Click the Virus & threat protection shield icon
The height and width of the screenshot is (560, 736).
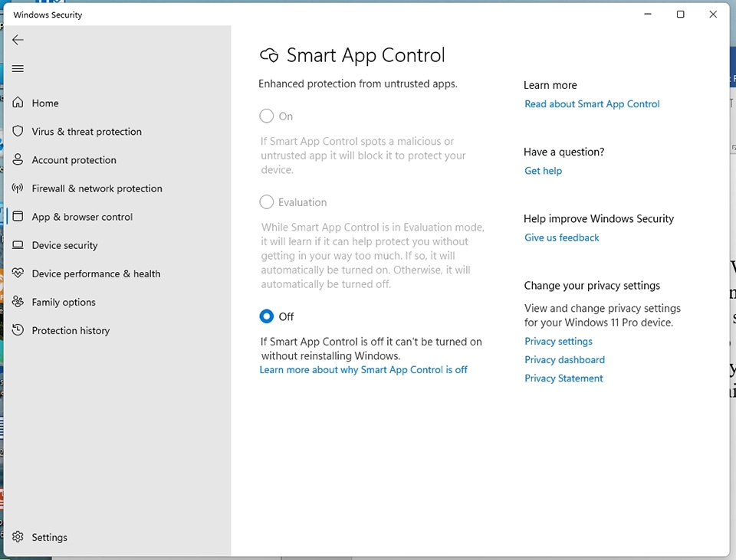[x=18, y=131]
